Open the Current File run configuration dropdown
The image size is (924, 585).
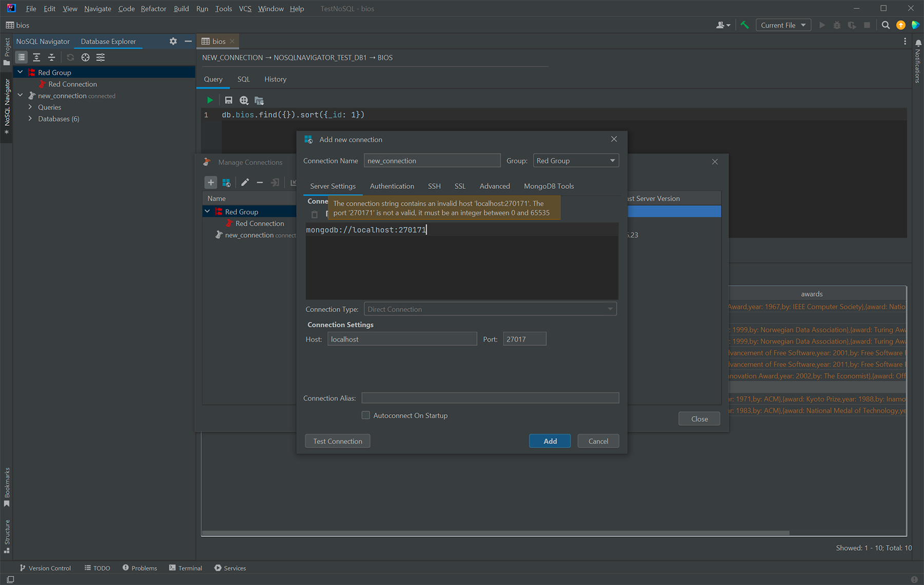coord(783,25)
